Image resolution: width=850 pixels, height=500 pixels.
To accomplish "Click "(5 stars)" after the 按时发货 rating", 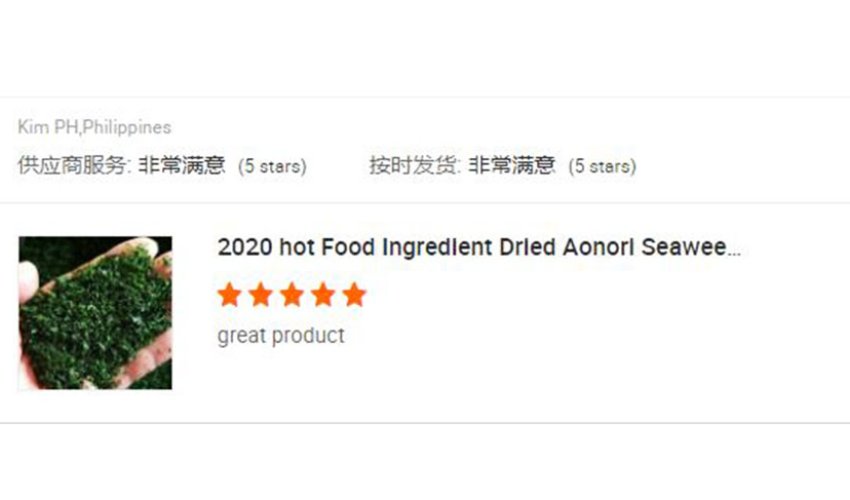I will [602, 167].
